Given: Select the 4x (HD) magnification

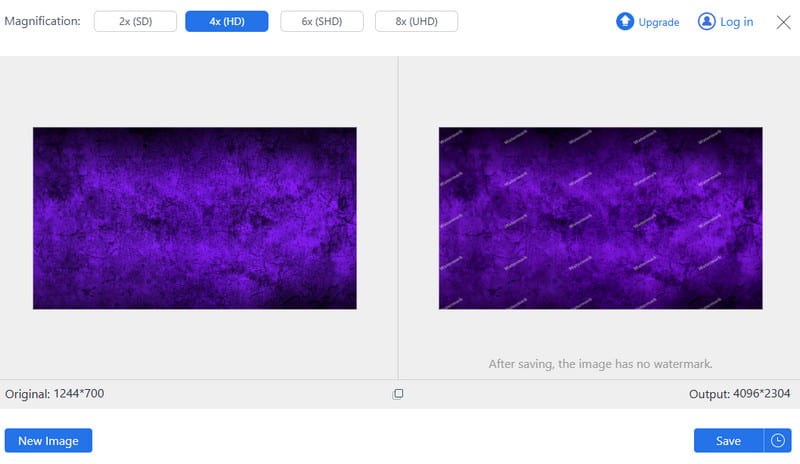Looking at the screenshot, I should tap(227, 21).
